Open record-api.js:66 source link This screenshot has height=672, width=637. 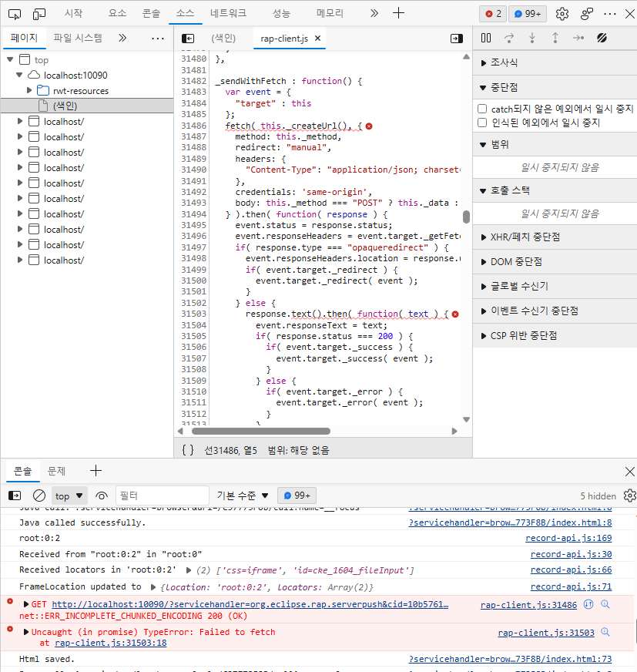(x=571, y=570)
